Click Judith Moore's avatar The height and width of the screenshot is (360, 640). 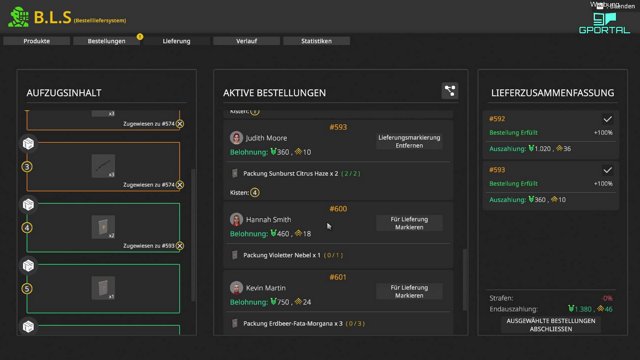click(x=236, y=138)
